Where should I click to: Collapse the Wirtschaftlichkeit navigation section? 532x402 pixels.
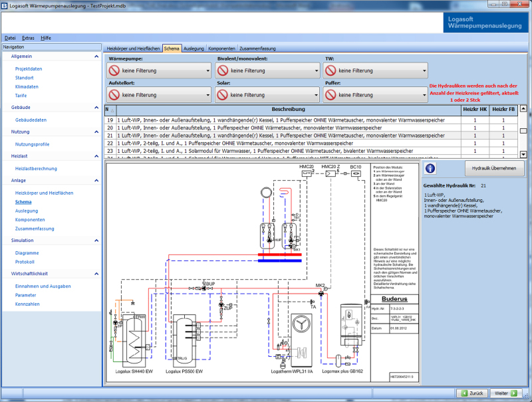[96, 274]
